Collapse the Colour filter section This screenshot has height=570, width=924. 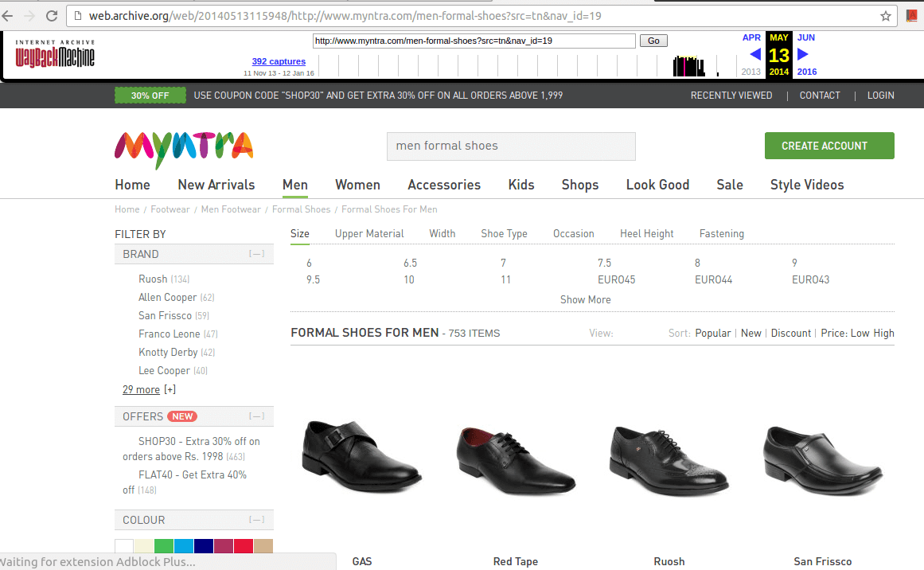pos(256,520)
